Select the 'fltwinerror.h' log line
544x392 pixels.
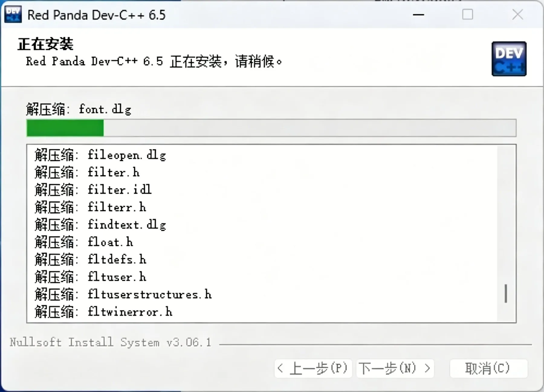click(x=104, y=312)
